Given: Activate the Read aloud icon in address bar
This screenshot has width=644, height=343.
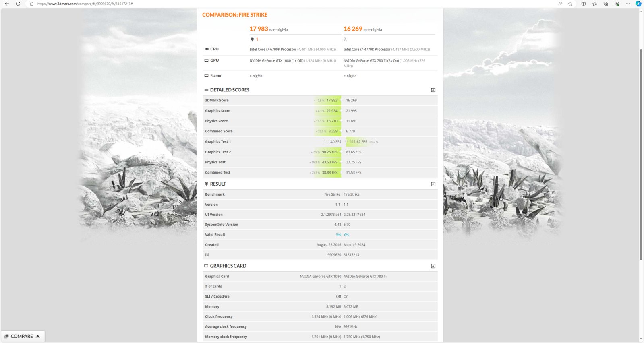Looking at the screenshot, I should coord(560,4).
